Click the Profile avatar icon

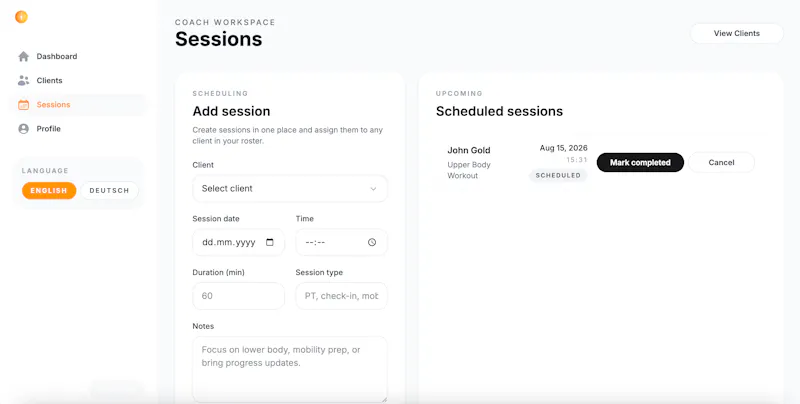pos(23,129)
